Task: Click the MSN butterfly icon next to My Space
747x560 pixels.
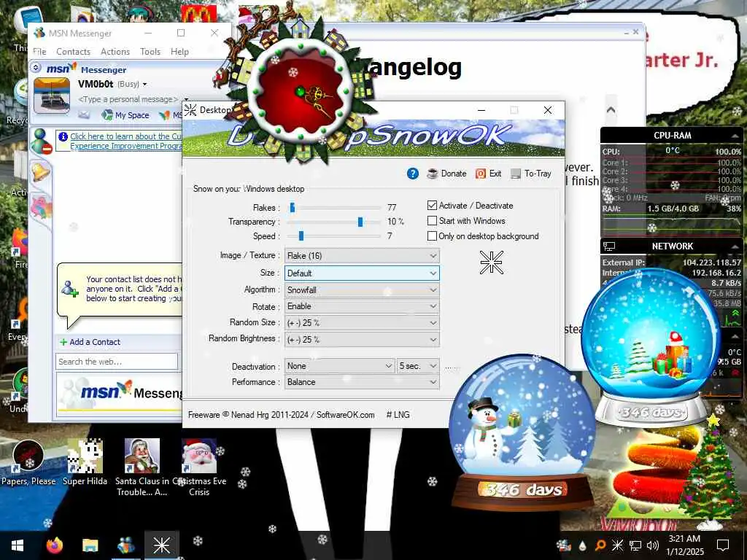Action: [x=164, y=114]
